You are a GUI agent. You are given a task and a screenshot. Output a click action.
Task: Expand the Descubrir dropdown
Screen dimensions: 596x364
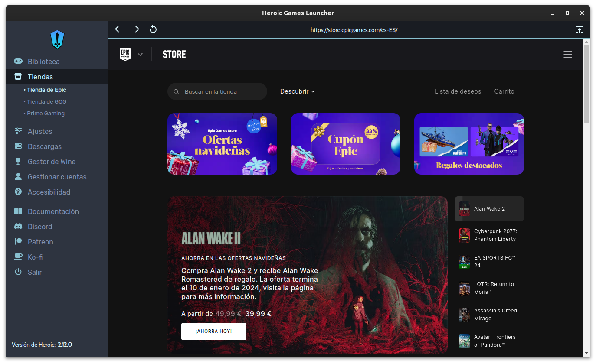pos(297,91)
